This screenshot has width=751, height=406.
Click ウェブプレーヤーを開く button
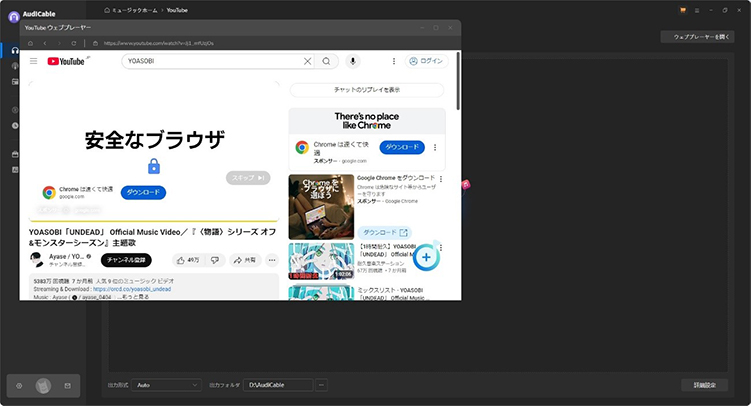click(697, 37)
